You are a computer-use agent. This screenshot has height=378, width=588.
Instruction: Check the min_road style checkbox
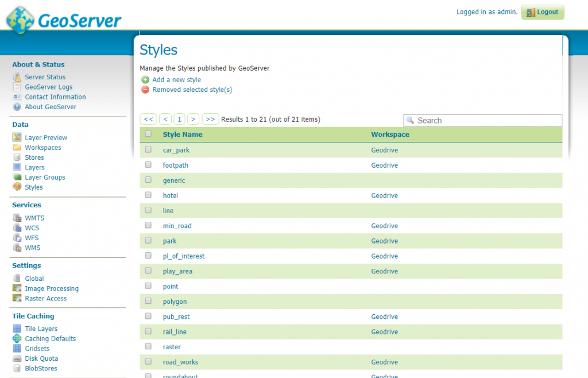tap(148, 225)
